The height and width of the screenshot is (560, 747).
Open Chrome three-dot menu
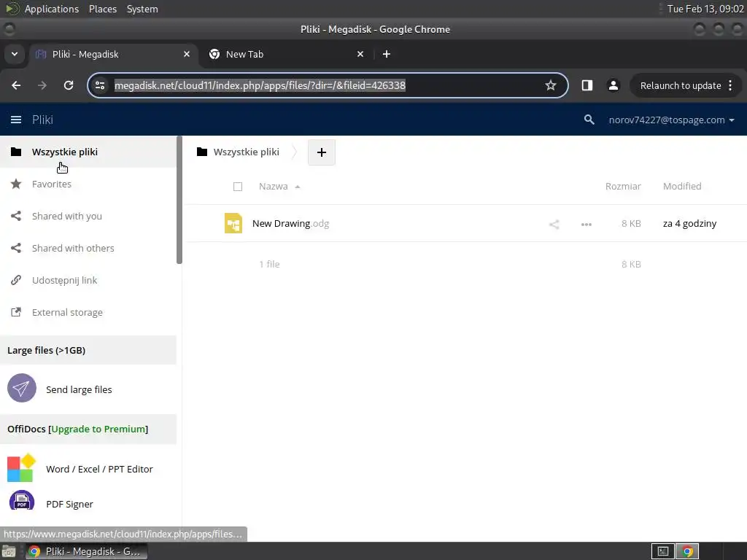click(730, 86)
